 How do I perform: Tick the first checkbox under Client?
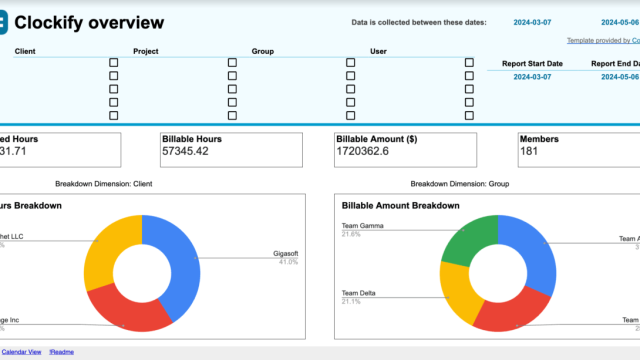point(113,62)
